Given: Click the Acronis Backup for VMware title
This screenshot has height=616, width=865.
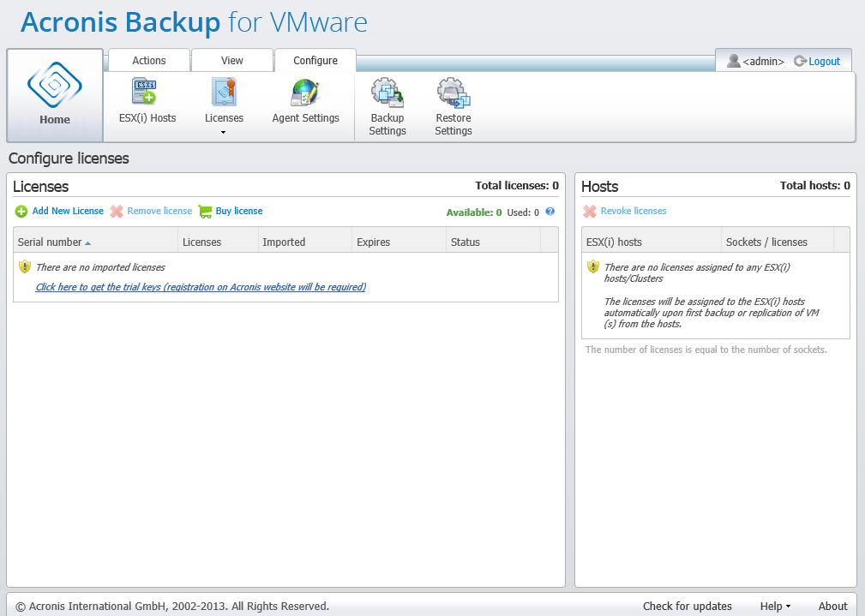Looking at the screenshot, I should [x=194, y=22].
